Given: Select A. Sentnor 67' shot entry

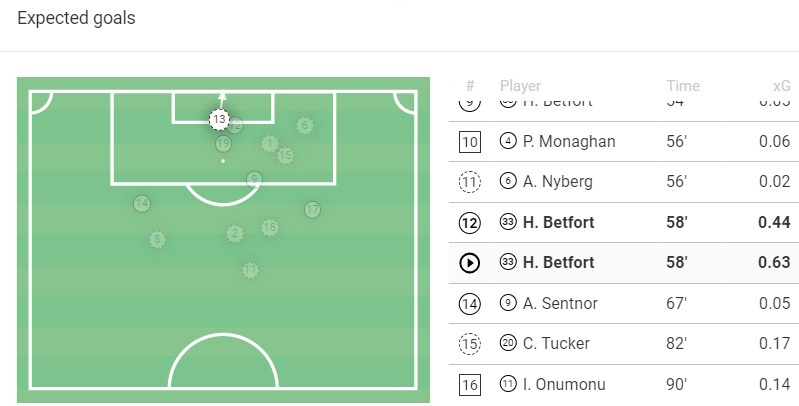Looking at the screenshot, I should (620, 303).
